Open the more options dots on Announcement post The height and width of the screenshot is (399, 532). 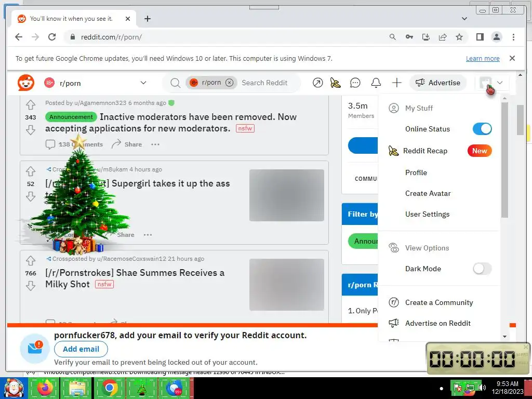pyautogui.click(x=155, y=144)
